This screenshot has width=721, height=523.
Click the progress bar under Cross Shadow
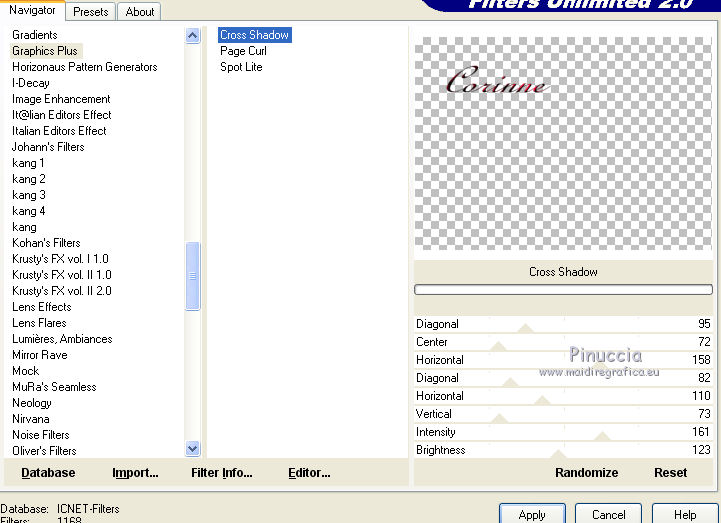pos(563,289)
